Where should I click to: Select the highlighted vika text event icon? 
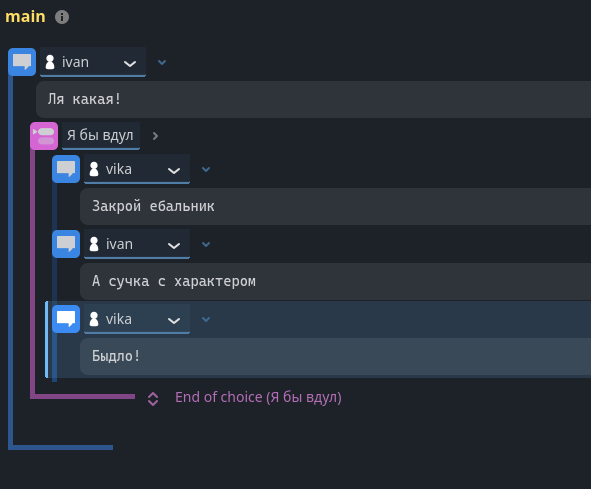pyautogui.click(x=66, y=319)
